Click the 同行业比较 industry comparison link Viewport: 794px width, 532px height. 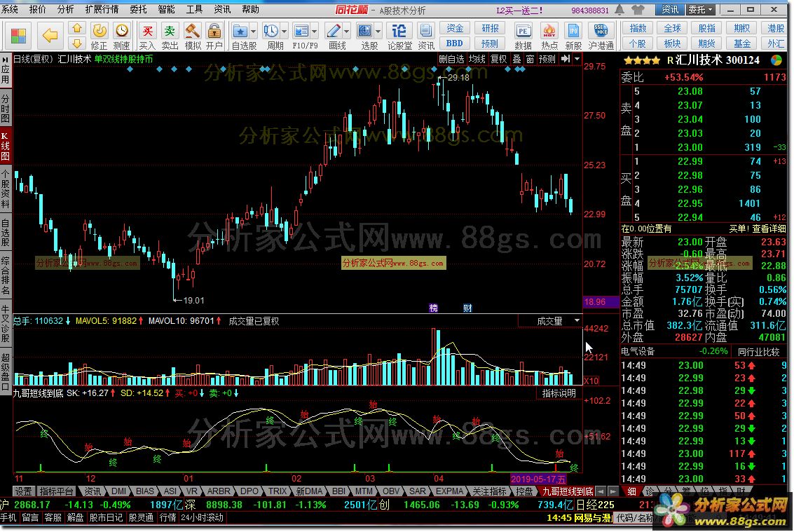(x=758, y=352)
